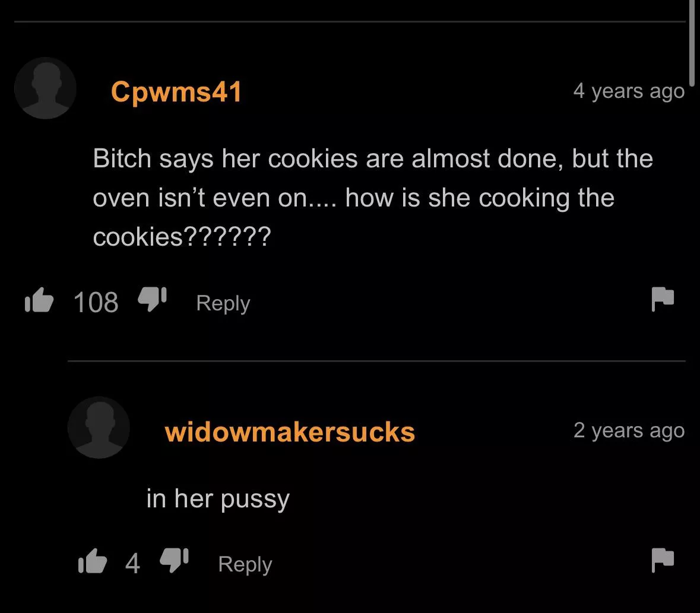This screenshot has width=700, height=613.
Task: Select the widowmakersucks reply text
Action: (218, 499)
